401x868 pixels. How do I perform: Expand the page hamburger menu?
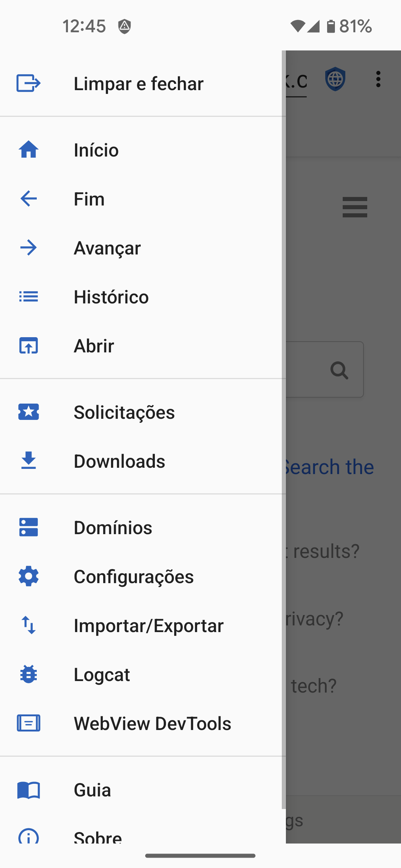(355, 207)
